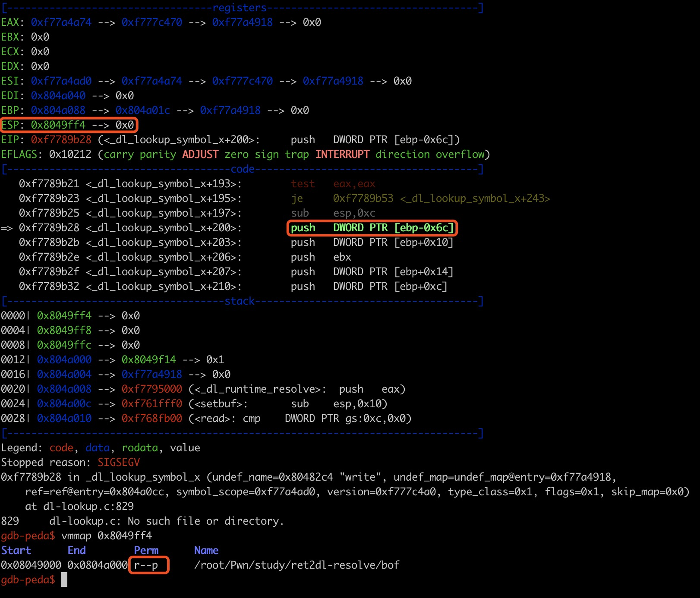Viewport: 700px width, 598px height.
Task: Click stack address 0x8049ff8
Action: coord(64,330)
